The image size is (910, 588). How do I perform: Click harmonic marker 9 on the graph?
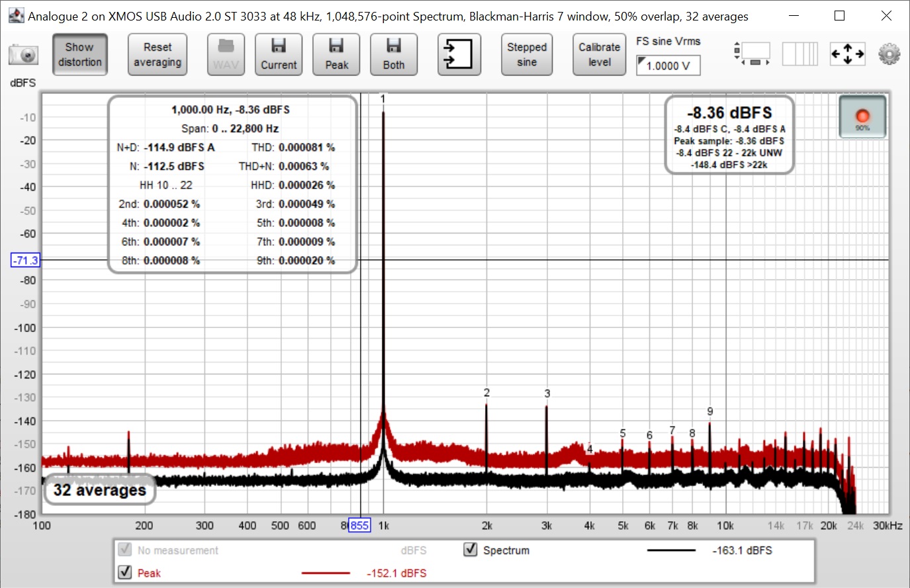[x=710, y=411]
